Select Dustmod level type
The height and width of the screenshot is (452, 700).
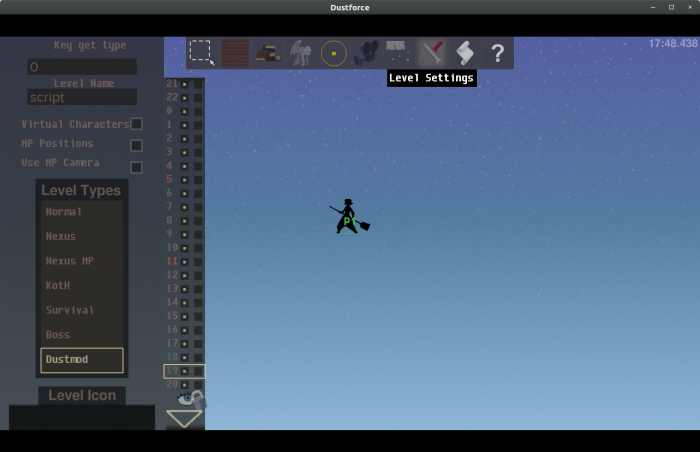82,360
